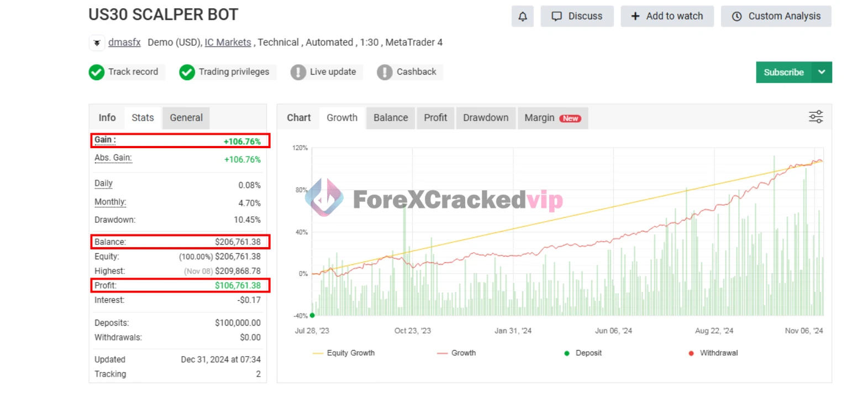Click the green Subscribe button
The image size is (868, 397).
click(783, 72)
